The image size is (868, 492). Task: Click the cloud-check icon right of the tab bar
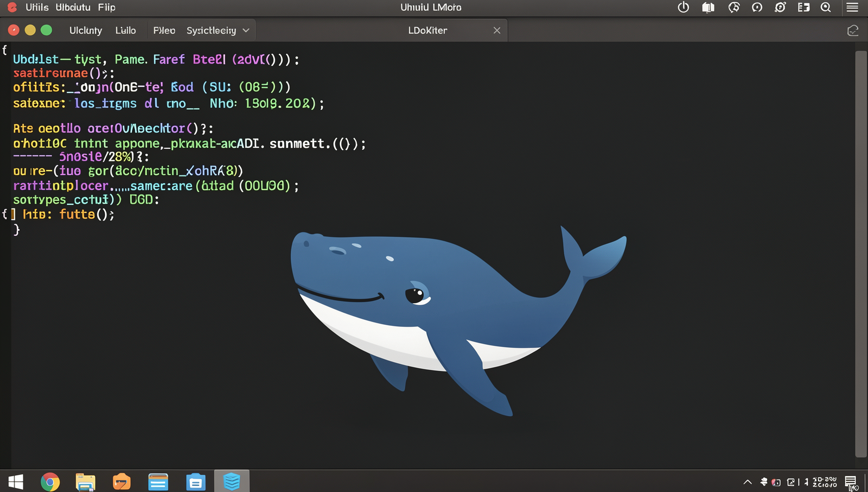[853, 30]
